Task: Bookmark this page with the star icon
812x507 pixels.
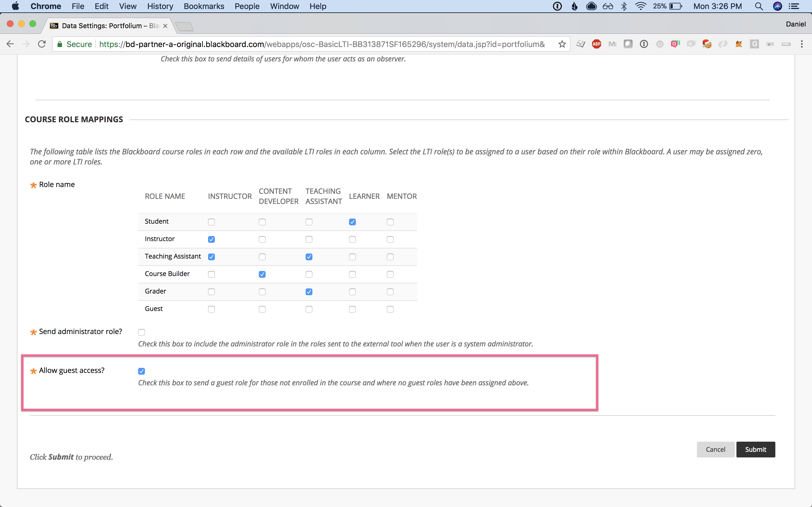Action: pyautogui.click(x=562, y=44)
